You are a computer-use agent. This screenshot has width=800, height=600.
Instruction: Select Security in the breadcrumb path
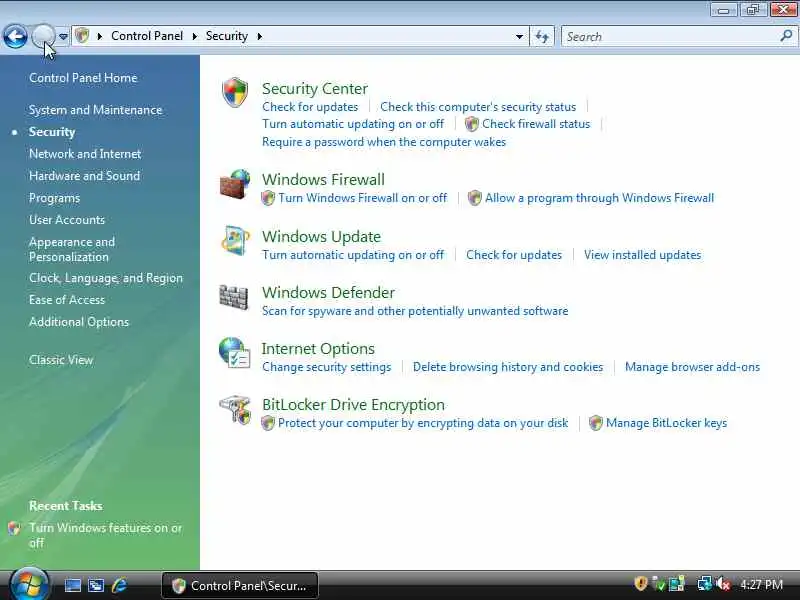point(227,36)
